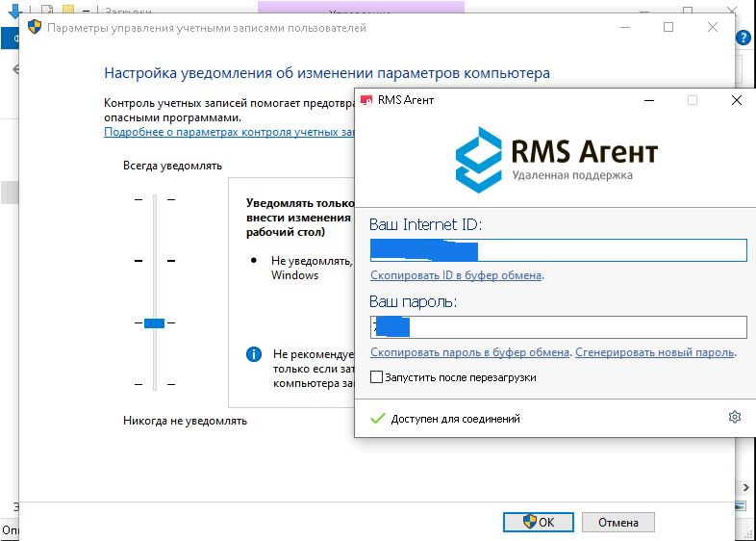This screenshot has width=756, height=541.
Task: Generate a new password link
Action: click(655, 352)
